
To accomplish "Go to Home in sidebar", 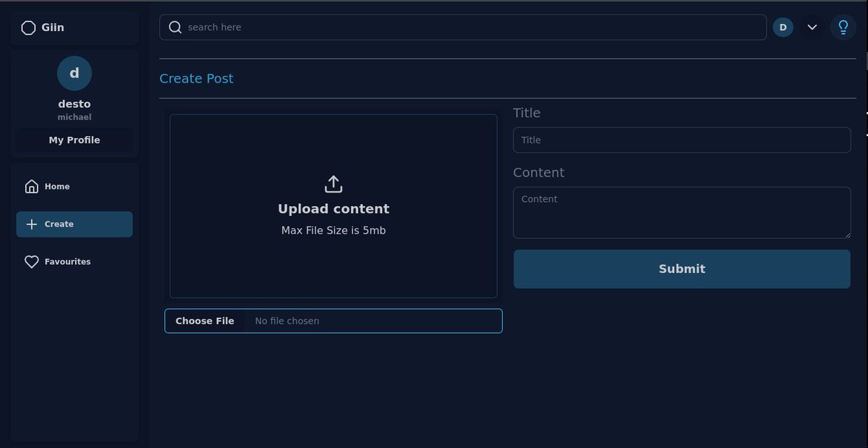I will pyautogui.click(x=75, y=187).
